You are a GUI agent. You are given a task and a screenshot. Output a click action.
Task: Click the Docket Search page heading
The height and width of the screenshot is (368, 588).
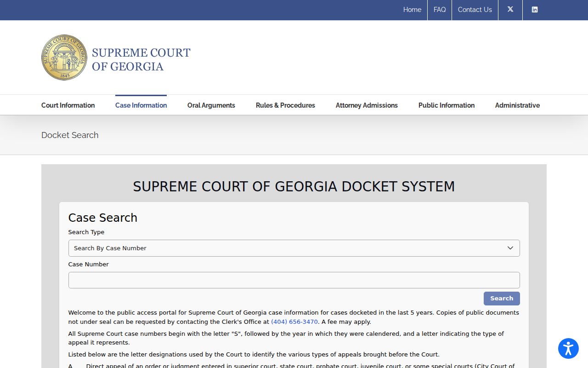[70, 135]
